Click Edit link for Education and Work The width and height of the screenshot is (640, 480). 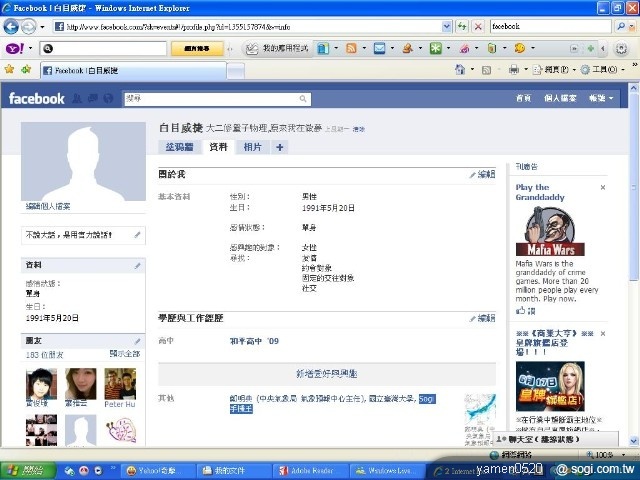pos(482,318)
